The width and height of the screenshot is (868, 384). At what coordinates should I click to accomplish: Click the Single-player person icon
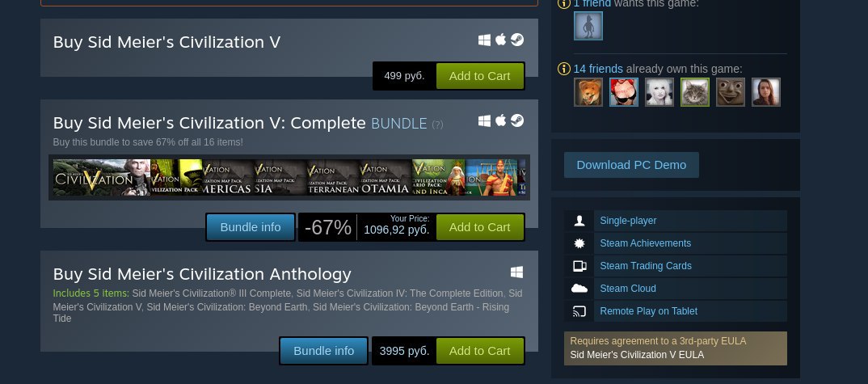(x=579, y=221)
